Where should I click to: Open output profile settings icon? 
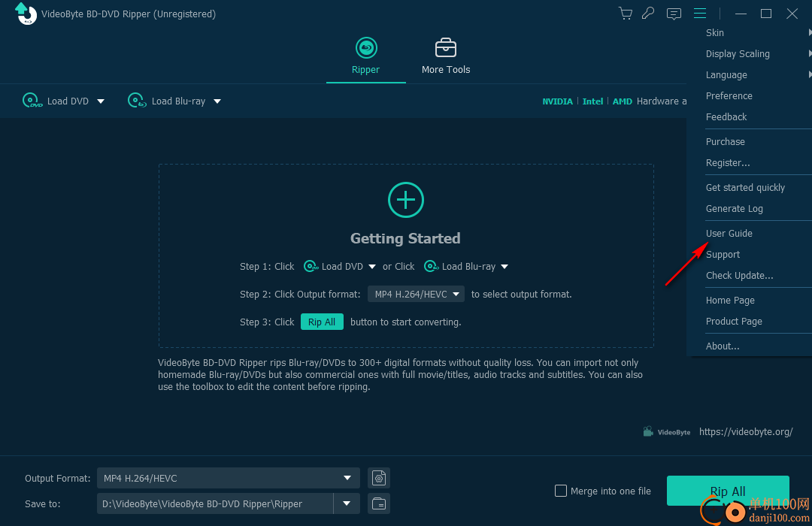coord(378,478)
